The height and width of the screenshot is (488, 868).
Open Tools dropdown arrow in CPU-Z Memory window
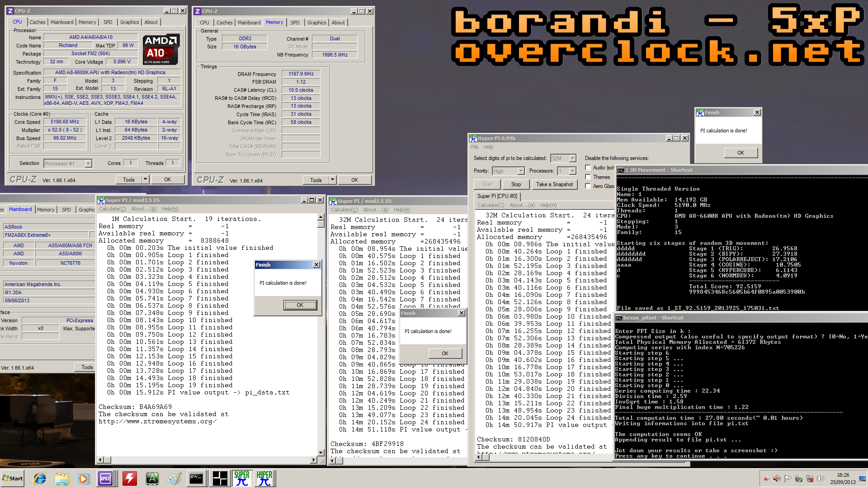[332, 180]
